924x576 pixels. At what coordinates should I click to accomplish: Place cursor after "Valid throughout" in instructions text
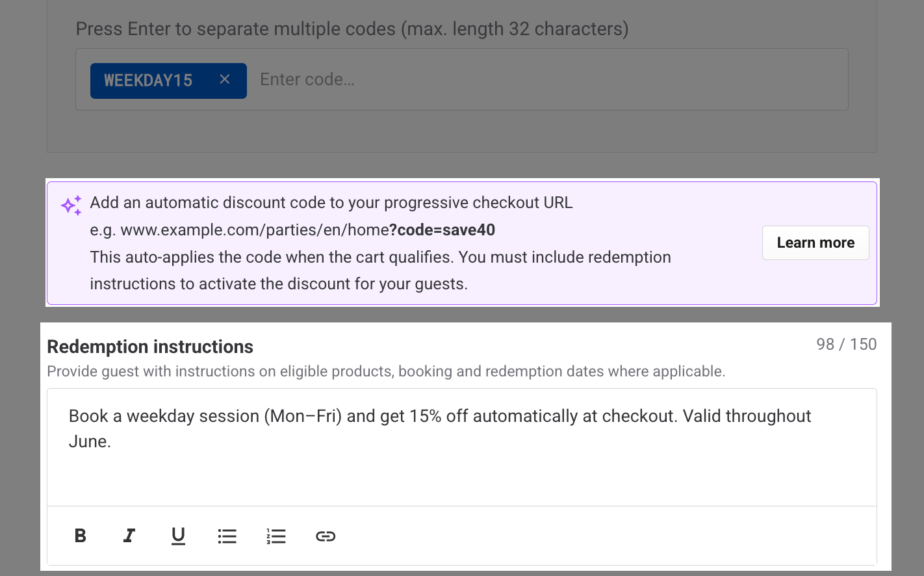point(812,416)
